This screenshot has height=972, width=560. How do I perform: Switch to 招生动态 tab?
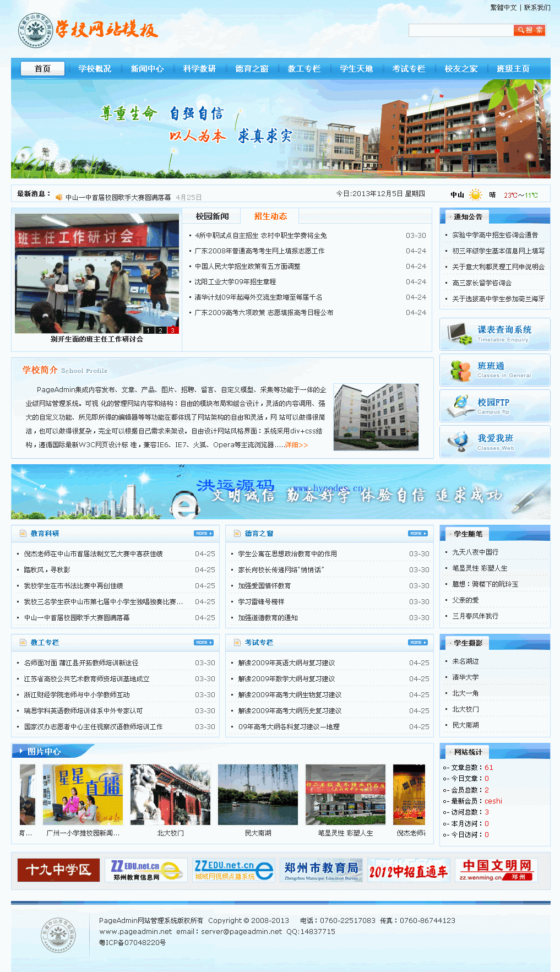pos(270,216)
